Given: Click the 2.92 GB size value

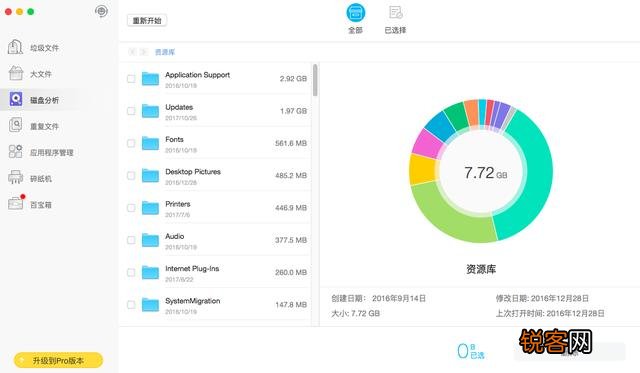Looking at the screenshot, I should pyautogui.click(x=293, y=79).
